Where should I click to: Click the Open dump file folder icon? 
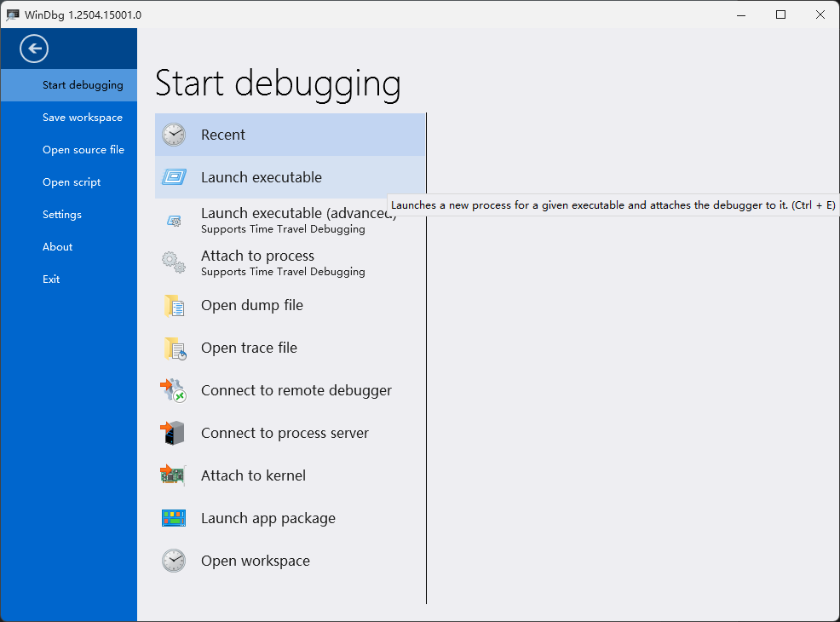(x=174, y=305)
